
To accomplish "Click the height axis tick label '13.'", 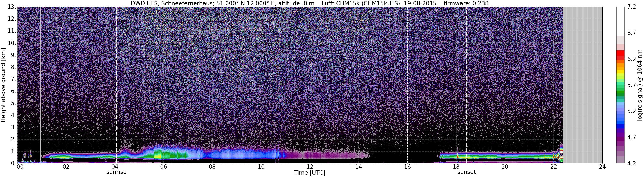I will (12, 7).
